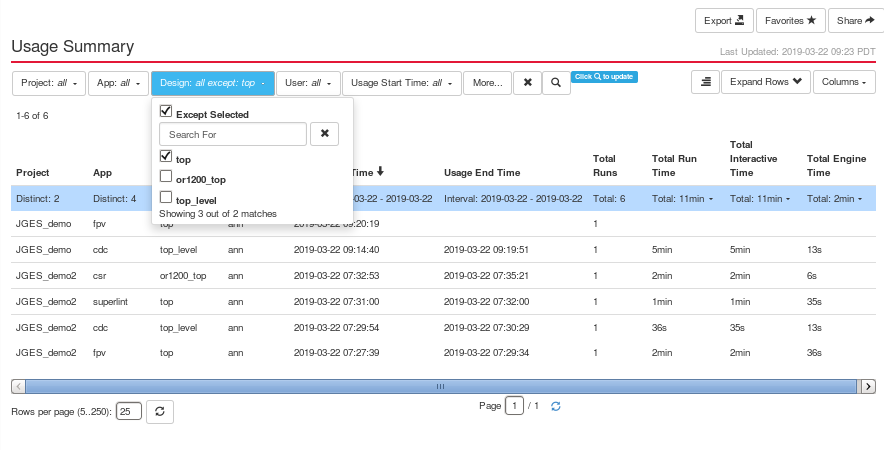Image resolution: width=884 pixels, height=450 pixels.
Task: Click the magnifier search filter button
Action: (556, 83)
